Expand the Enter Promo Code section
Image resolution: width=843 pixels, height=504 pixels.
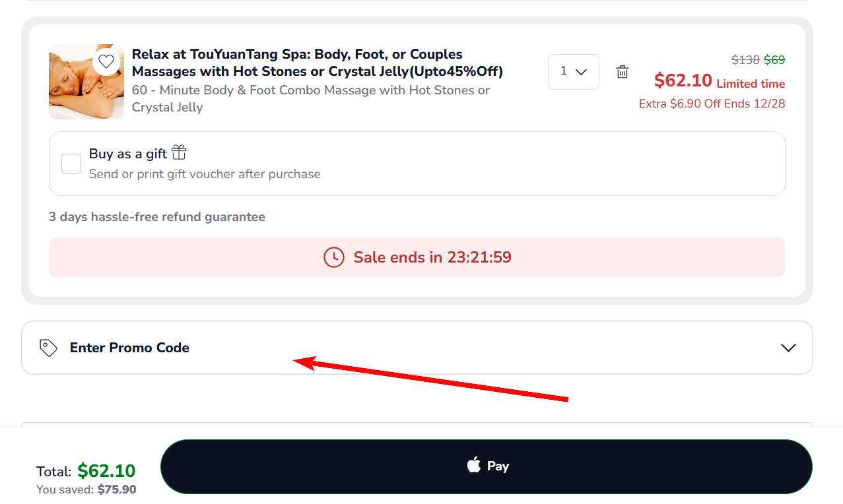(x=417, y=348)
